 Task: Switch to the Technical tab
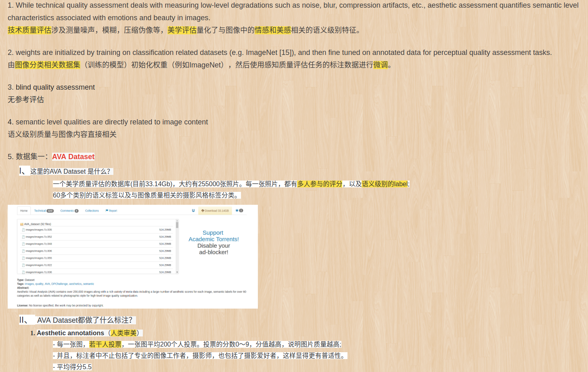click(44, 211)
